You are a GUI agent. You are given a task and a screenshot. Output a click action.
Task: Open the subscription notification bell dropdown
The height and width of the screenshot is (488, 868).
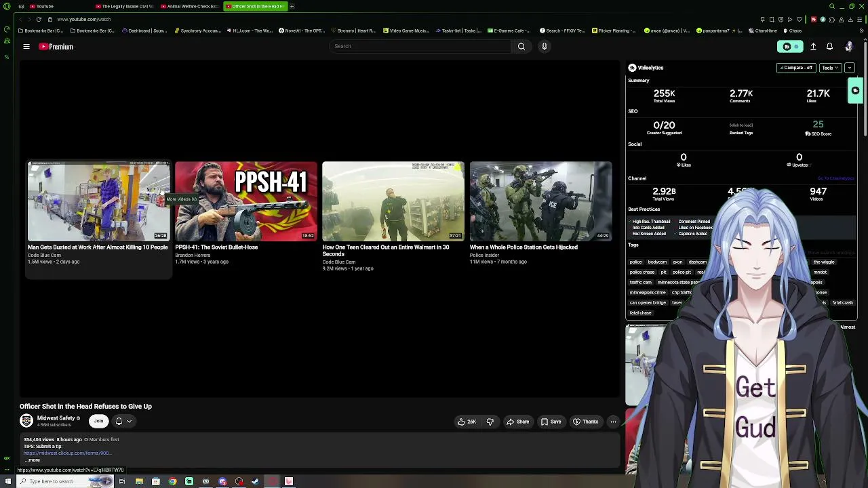click(x=123, y=421)
